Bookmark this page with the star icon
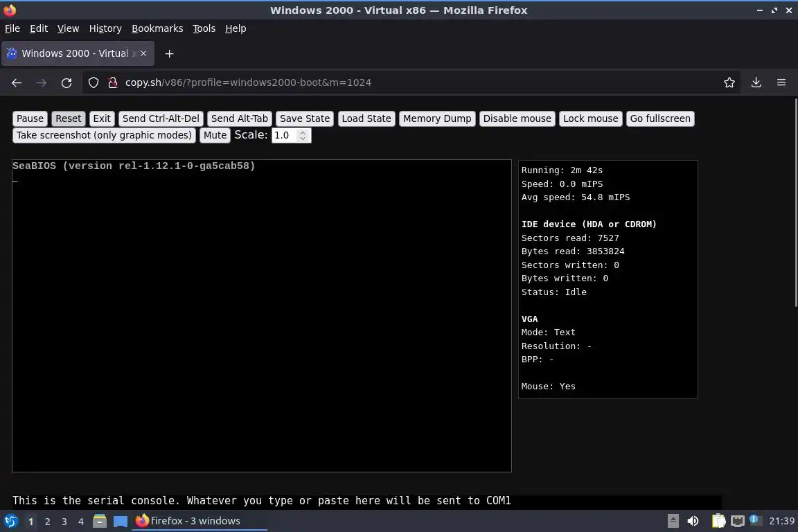The image size is (798, 532). pyautogui.click(x=729, y=82)
